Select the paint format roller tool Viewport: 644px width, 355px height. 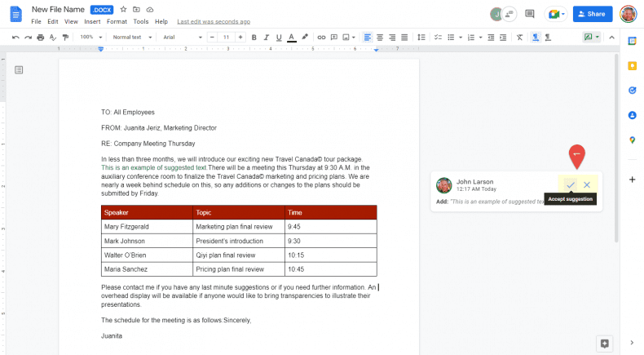coord(65,38)
